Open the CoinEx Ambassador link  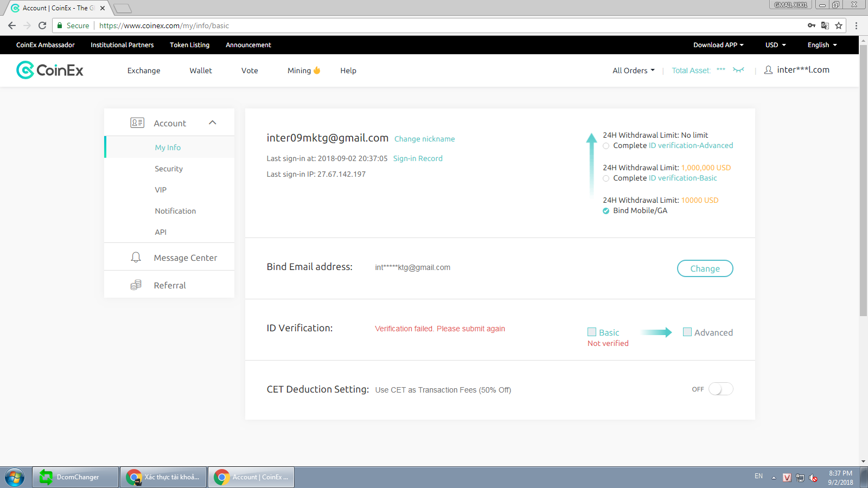click(x=46, y=45)
